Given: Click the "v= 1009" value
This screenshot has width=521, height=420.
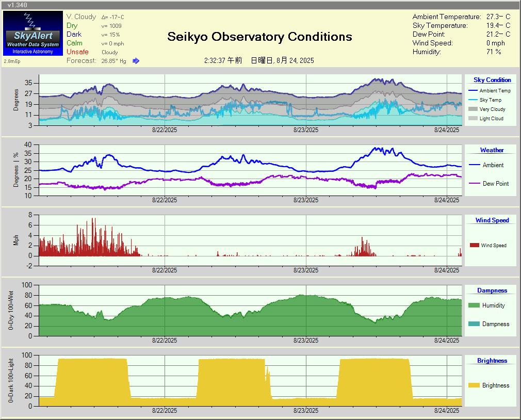Looking at the screenshot, I should (111, 26).
